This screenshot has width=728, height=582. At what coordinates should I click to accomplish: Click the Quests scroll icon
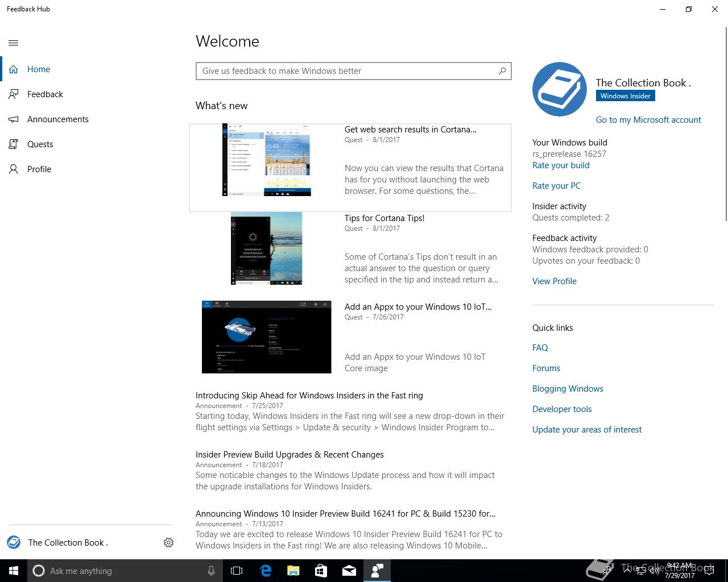14,144
